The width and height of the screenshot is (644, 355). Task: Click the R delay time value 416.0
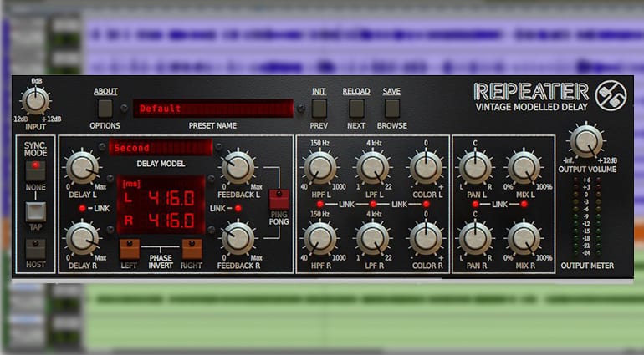171,221
